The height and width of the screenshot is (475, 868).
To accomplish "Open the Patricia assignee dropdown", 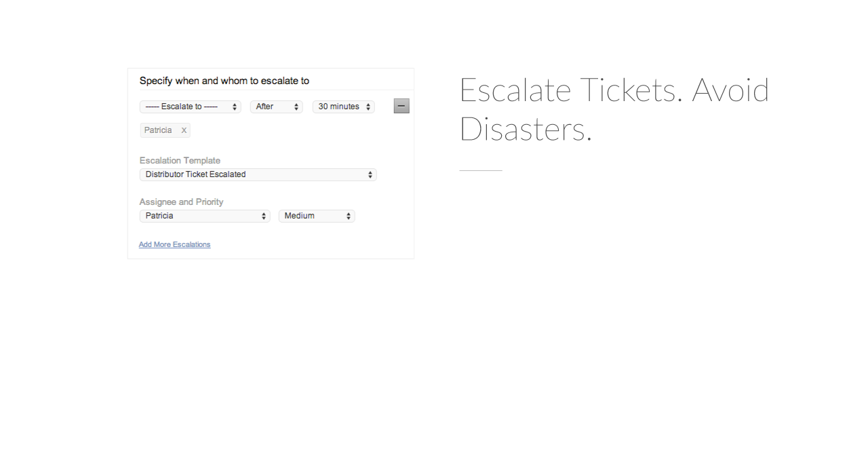I will (205, 216).
